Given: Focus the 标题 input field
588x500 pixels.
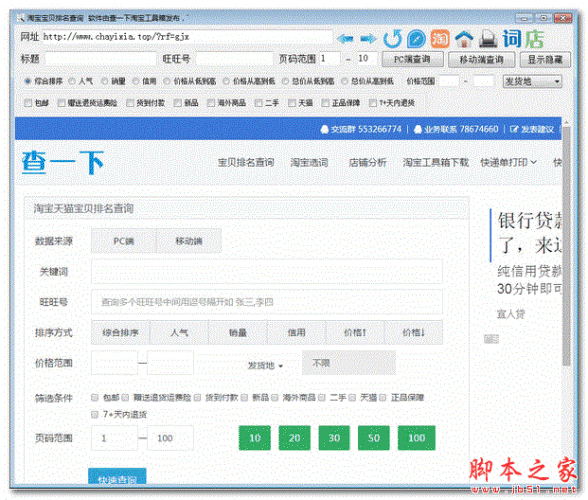Looking at the screenshot, I should (100, 59).
